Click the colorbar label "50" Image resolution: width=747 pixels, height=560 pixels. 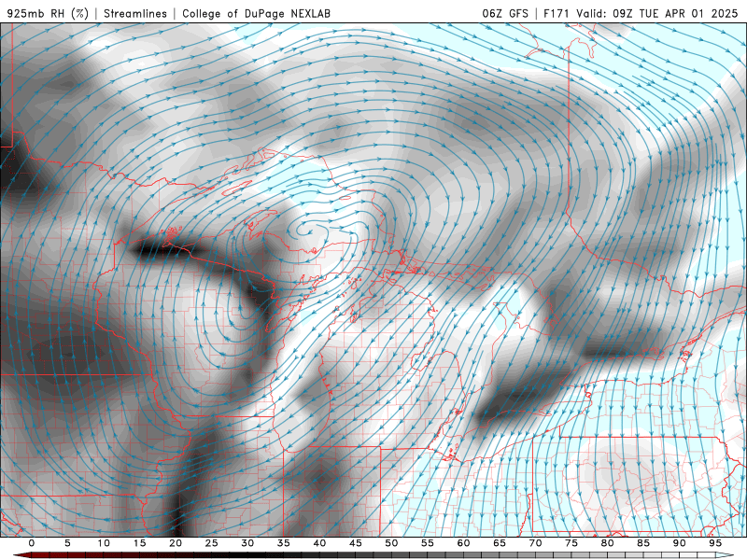pyautogui.click(x=391, y=543)
